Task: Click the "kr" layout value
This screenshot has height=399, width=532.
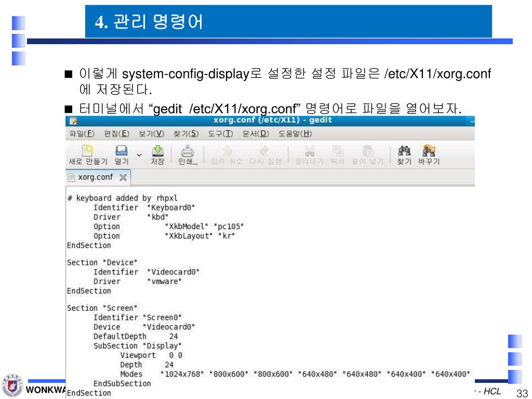Action: pos(227,236)
